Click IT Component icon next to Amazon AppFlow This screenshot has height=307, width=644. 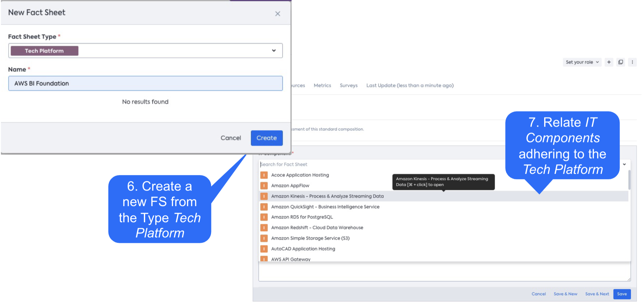click(264, 185)
